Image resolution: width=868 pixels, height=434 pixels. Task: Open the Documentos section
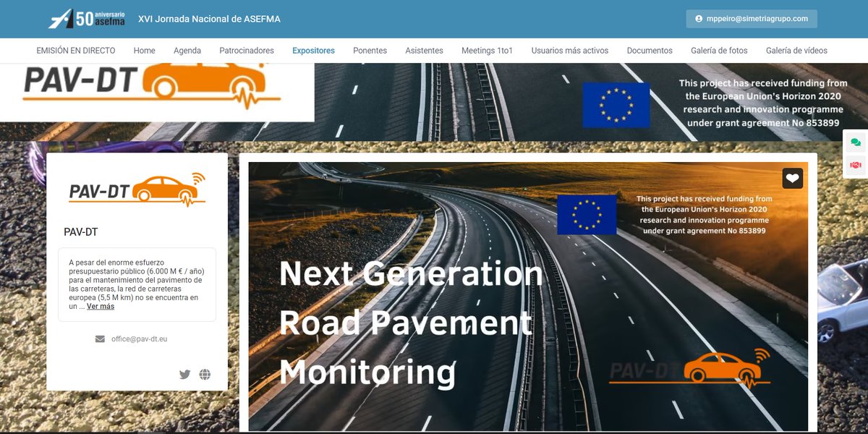pyautogui.click(x=650, y=51)
